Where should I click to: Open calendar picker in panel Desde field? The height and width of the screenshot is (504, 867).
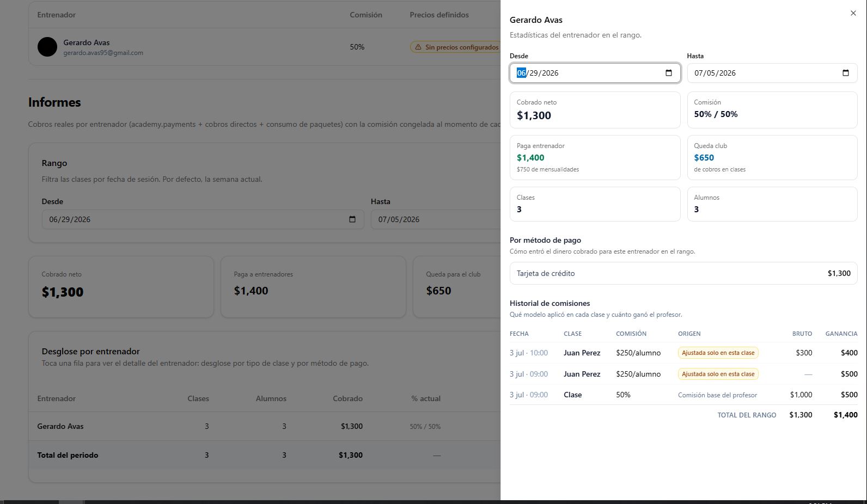coord(669,73)
